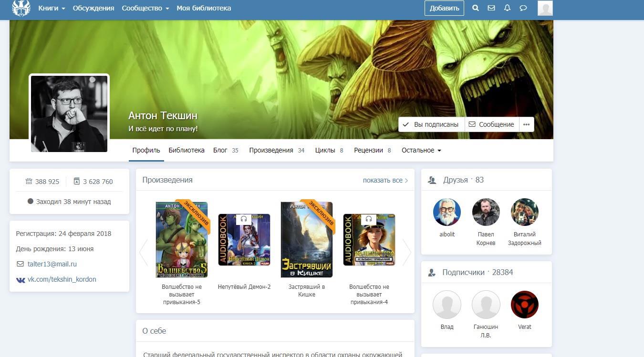644x357 pixels.
Task: Click the Добавить button
Action: pyautogui.click(x=444, y=8)
